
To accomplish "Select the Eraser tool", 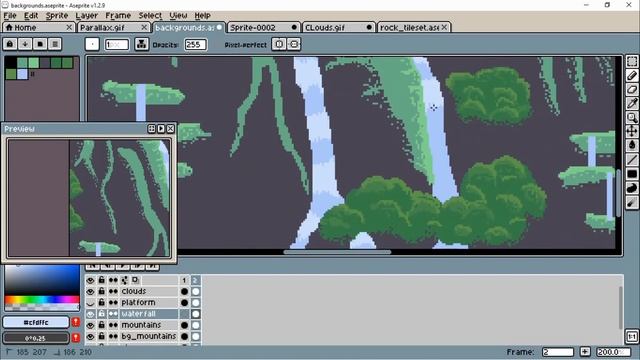I will click(632, 89).
